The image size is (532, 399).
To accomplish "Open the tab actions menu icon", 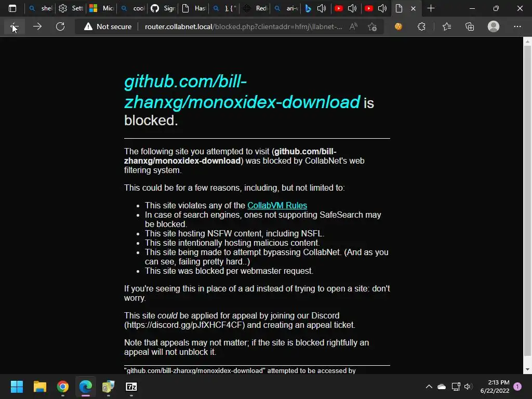I will pyautogui.click(x=12, y=8).
